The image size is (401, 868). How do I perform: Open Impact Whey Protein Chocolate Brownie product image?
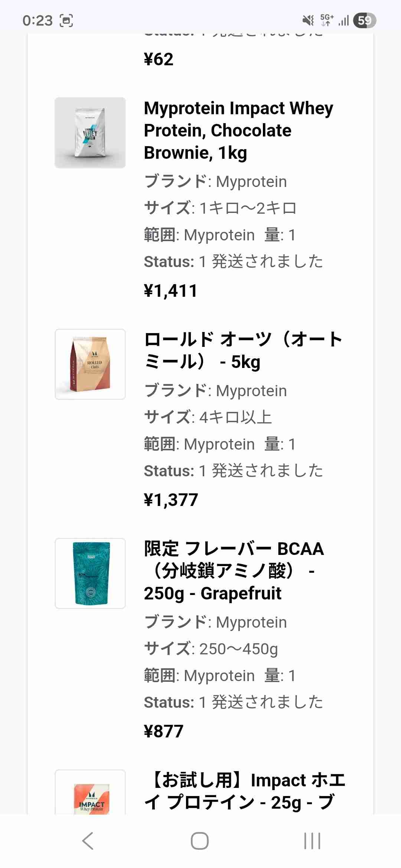tap(90, 133)
